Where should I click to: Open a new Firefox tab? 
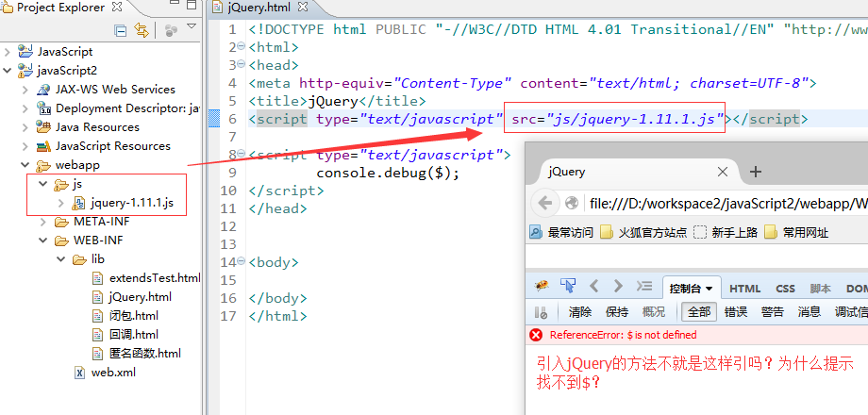coord(755,172)
